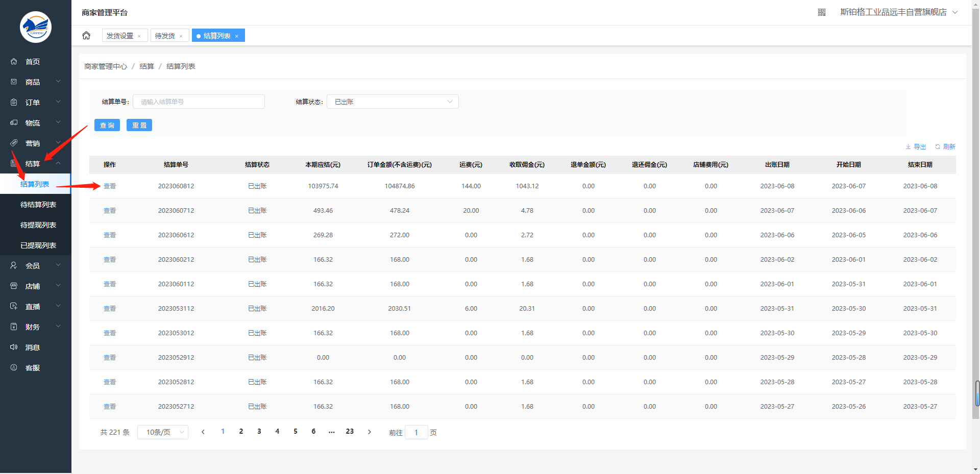Switch to the 发货设置 tab
This screenshot has width=980, height=474.
(120, 36)
